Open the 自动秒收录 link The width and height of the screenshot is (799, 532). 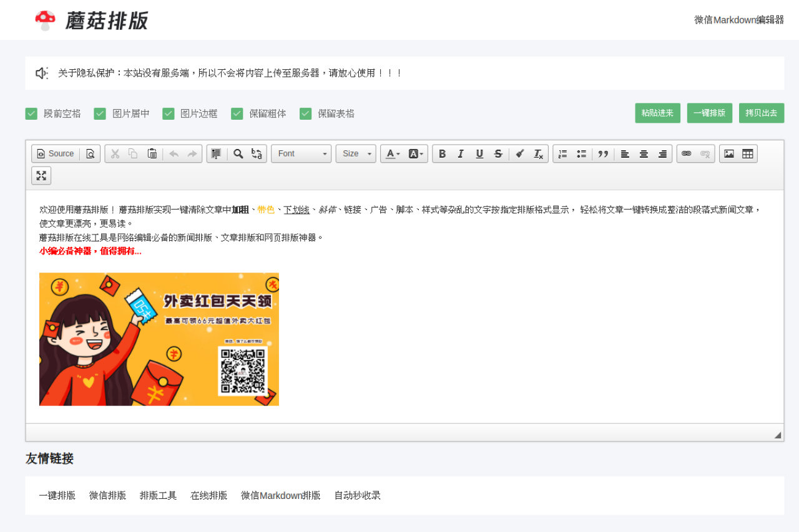point(357,495)
